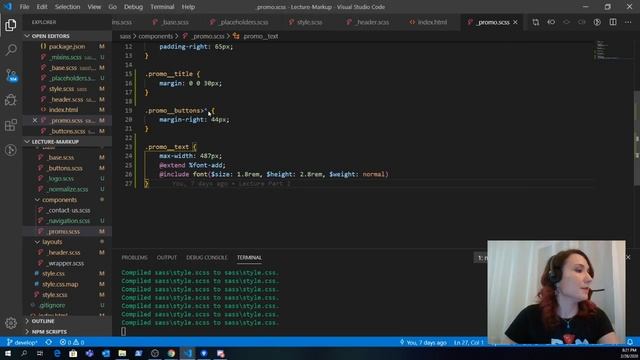Show the Output panel tab
This screenshot has width=640, height=360.
point(167,258)
